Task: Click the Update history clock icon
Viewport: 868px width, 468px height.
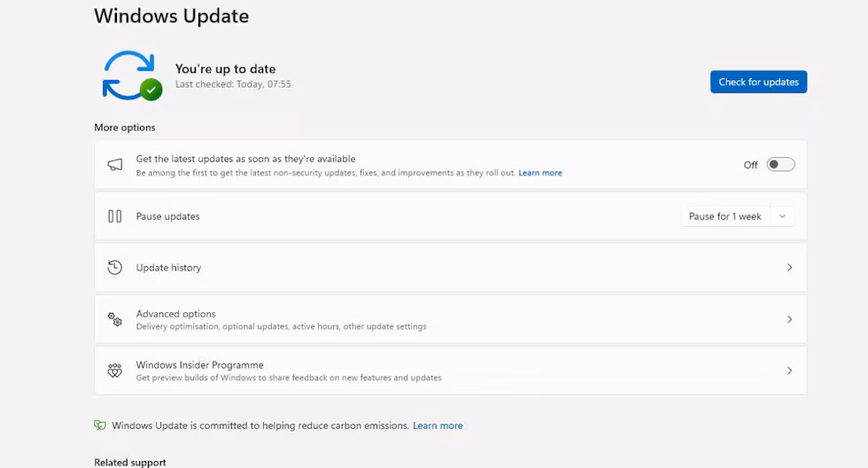Action: tap(114, 268)
